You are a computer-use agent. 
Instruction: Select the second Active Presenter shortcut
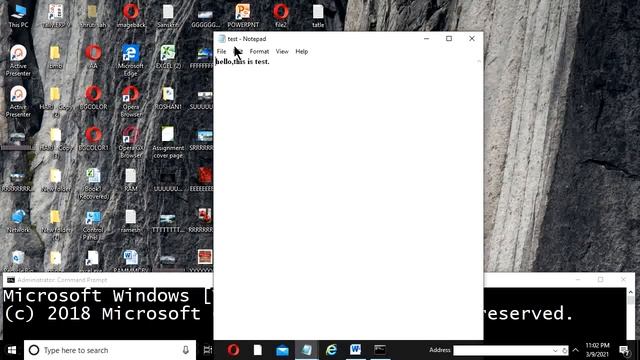coord(18,101)
